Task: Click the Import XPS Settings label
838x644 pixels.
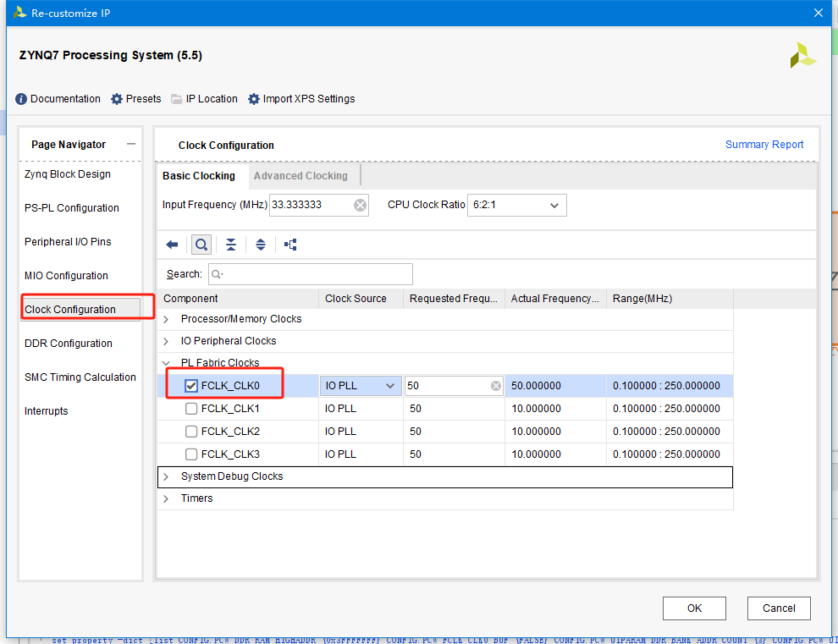Action: [309, 99]
